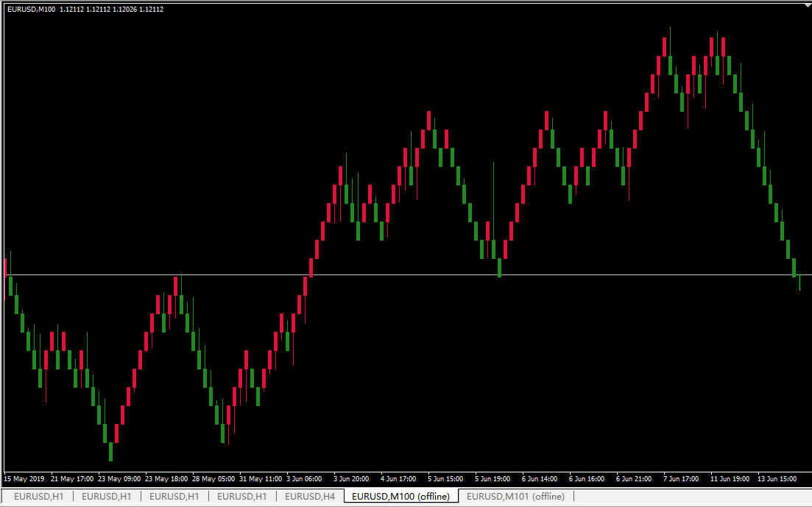Click the 28 May 05:00 time label
This screenshot has height=507, width=812.
pos(213,478)
